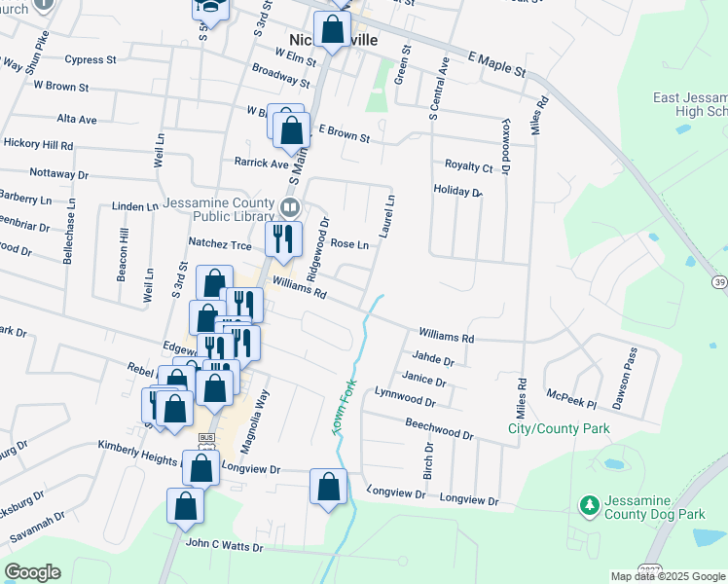This screenshot has width=728, height=584.
Task: Click the Jessamine County Public Library label
Action: point(219,209)
